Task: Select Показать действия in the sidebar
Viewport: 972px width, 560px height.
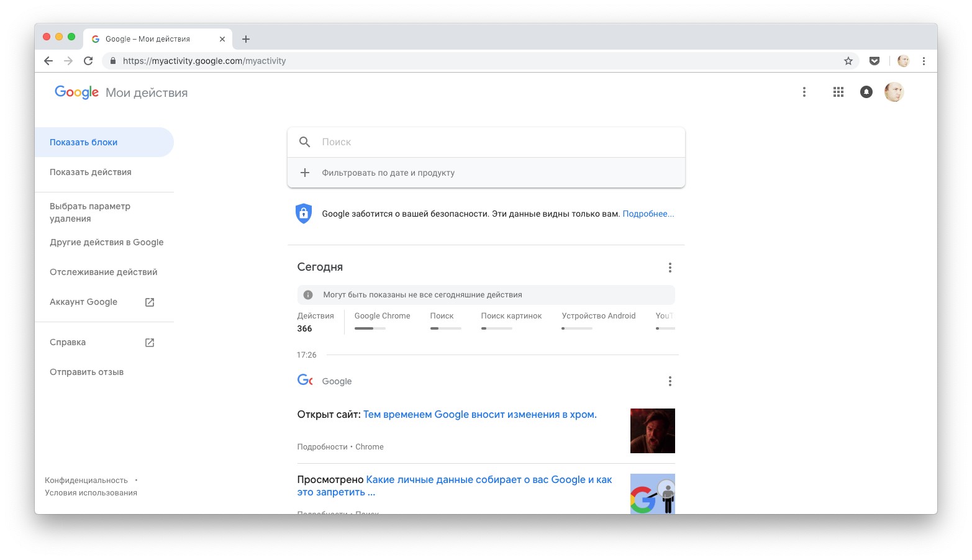Action: (91, 172)
